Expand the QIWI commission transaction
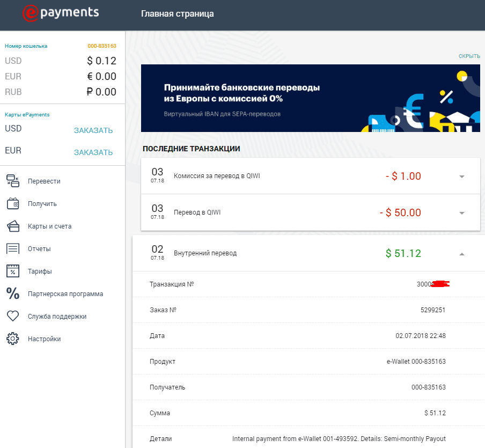Screen dimensions: 485x448 pyautogui.click(x=462, y=177)
